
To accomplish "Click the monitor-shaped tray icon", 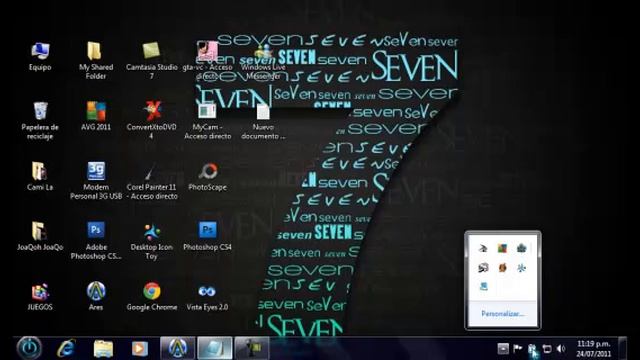I will 547,349.
